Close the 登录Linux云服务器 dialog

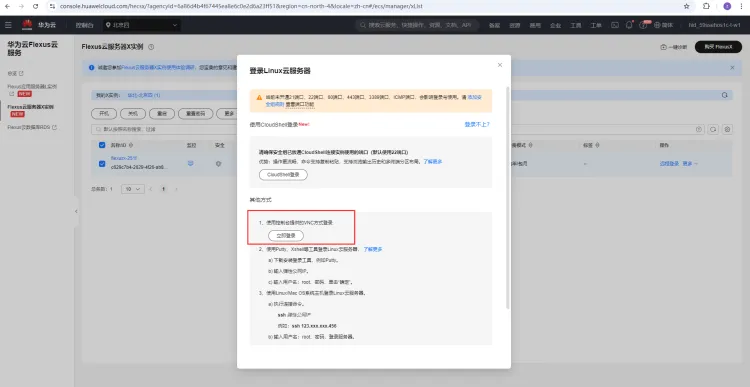500,65
